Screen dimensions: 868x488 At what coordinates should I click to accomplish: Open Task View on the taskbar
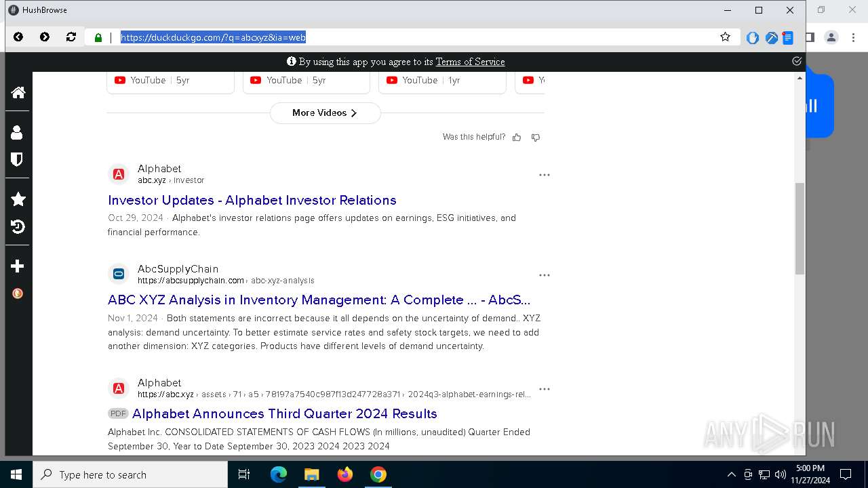click(244, 474)
